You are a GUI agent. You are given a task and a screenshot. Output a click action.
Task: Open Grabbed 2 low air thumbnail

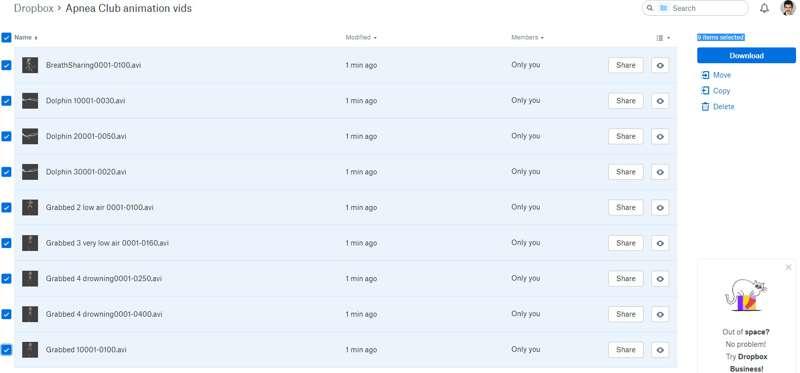tap(30, 208)
